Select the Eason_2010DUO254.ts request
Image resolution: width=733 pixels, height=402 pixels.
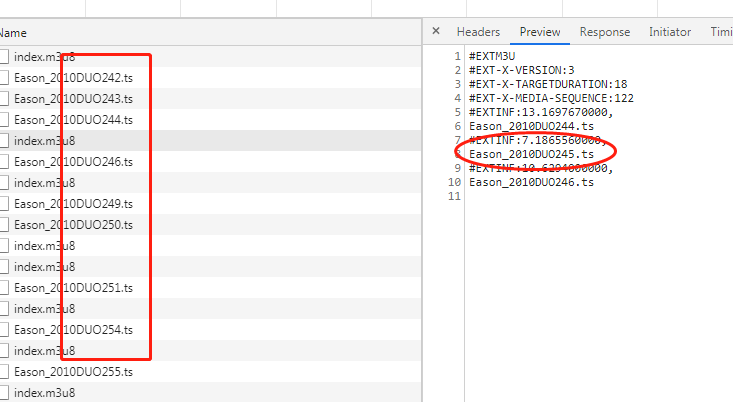(x=210, y=330)
